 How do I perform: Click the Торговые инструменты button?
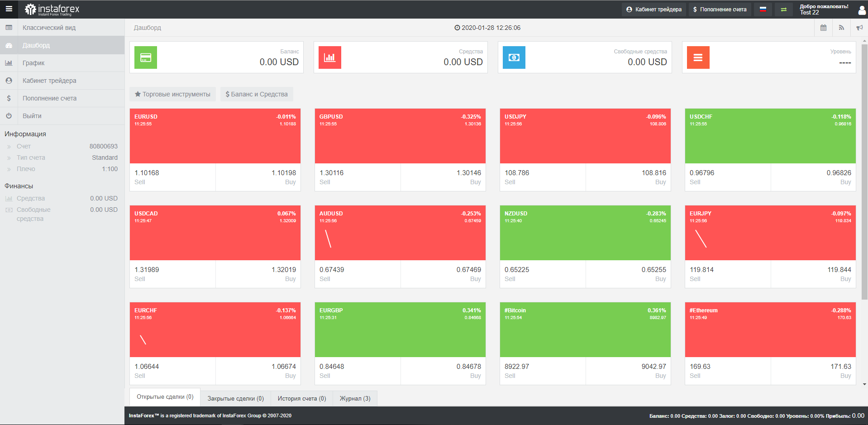pos(172,94)
